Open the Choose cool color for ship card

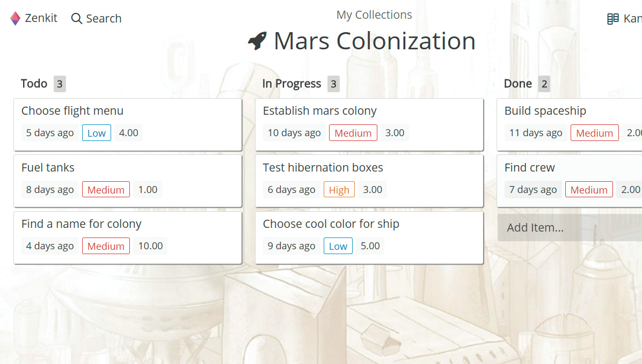[x=331, y=224]
